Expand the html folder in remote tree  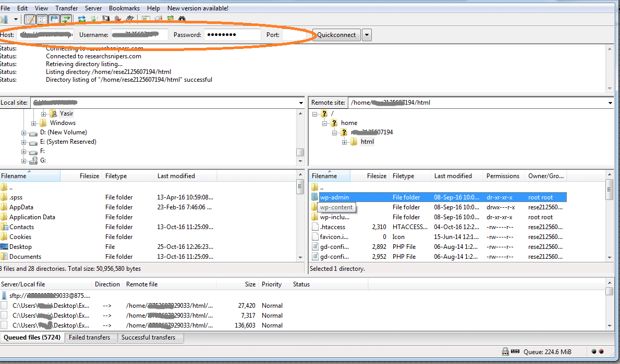point(345,142)
